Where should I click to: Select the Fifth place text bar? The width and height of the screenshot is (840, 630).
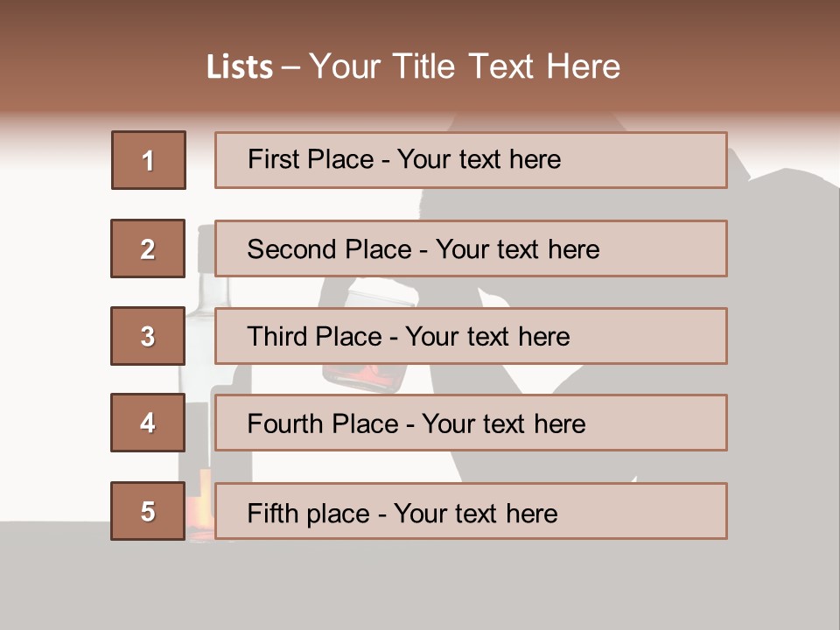click(x=471, y=512)
